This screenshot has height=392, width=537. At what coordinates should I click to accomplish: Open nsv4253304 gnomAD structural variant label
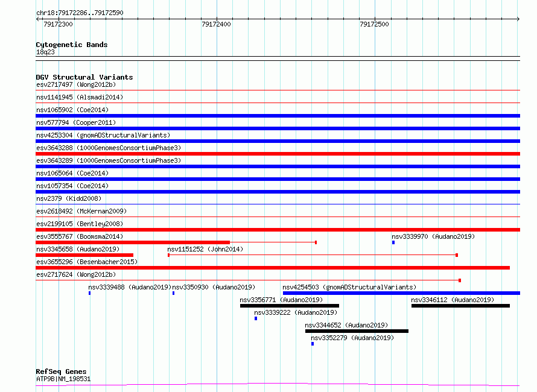pos(103,135)
